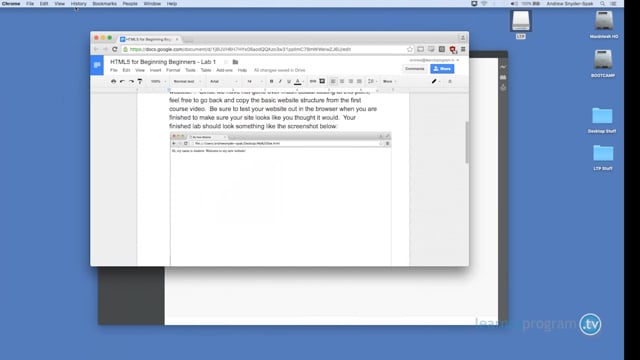
Task: Open the Normal text style dropdown
Action: [x=187, y=82]
